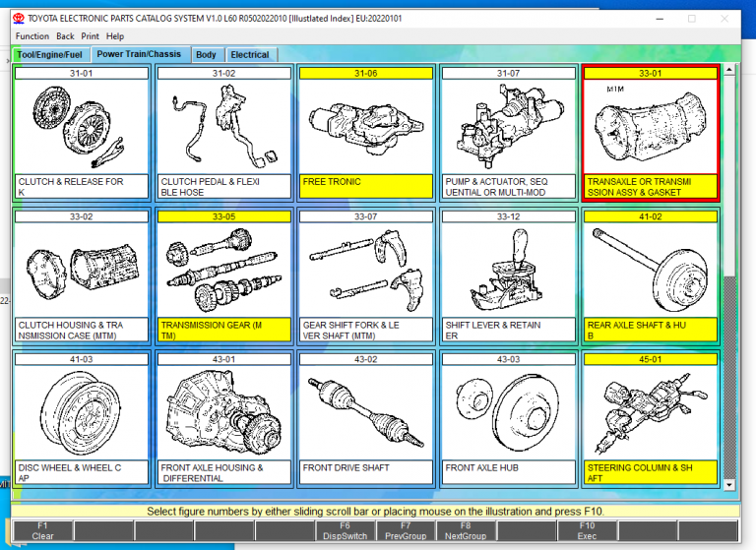Screen dimensions: 756x550
Task: Click the vertical scrollbar track
Action: point(729,376)
